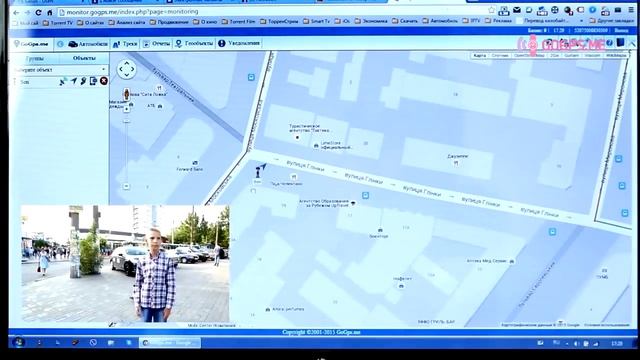Image resolution: width=640 pixels, height=360 pixels.
Task: Click the Туристическое агентство place marker
Action: coord(297,138)
